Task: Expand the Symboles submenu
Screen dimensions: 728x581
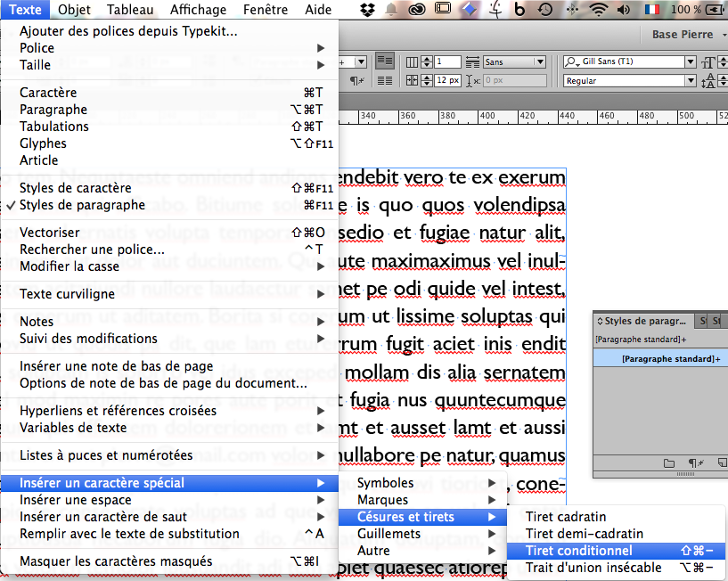Action: [x=422, y=483]
